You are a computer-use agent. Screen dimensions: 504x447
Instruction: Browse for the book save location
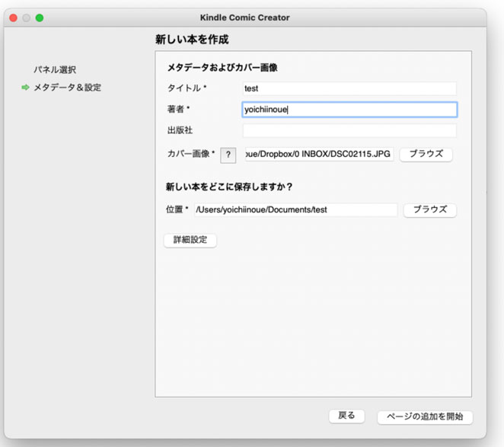429,209
